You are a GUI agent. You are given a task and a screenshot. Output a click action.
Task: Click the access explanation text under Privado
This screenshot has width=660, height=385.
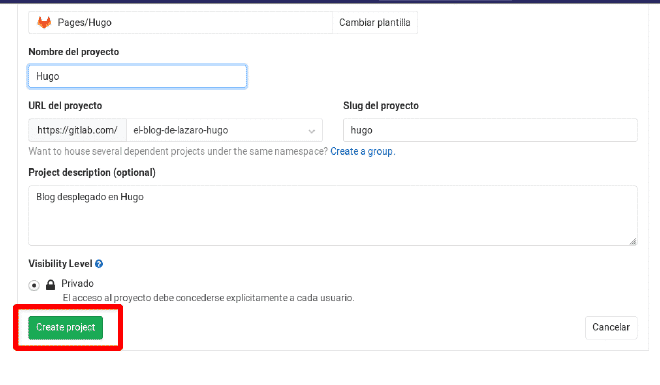[208, 298]
